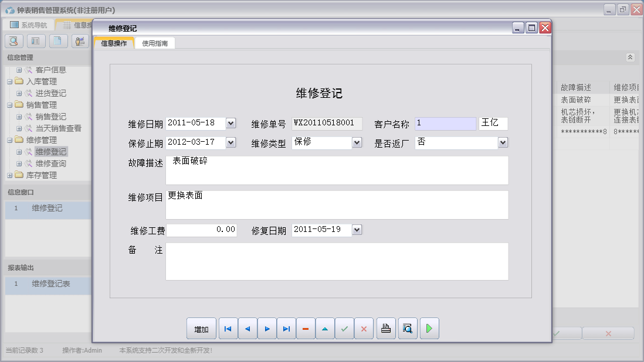Delete the current repair record

click(306, 329)
